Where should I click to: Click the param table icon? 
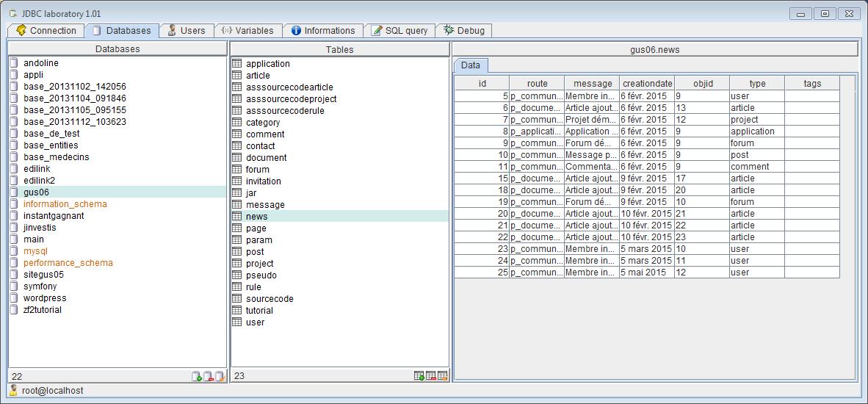click(237, 239)
